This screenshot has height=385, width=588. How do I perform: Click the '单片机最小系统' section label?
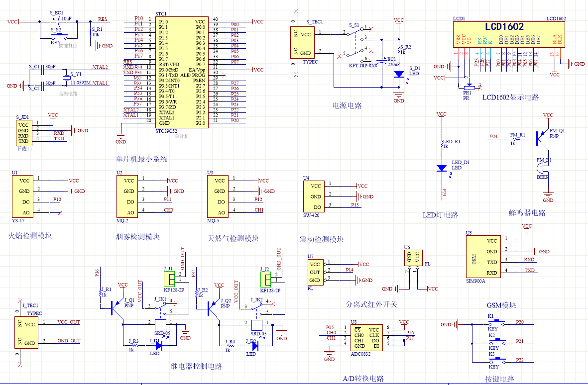pos(141,159)
